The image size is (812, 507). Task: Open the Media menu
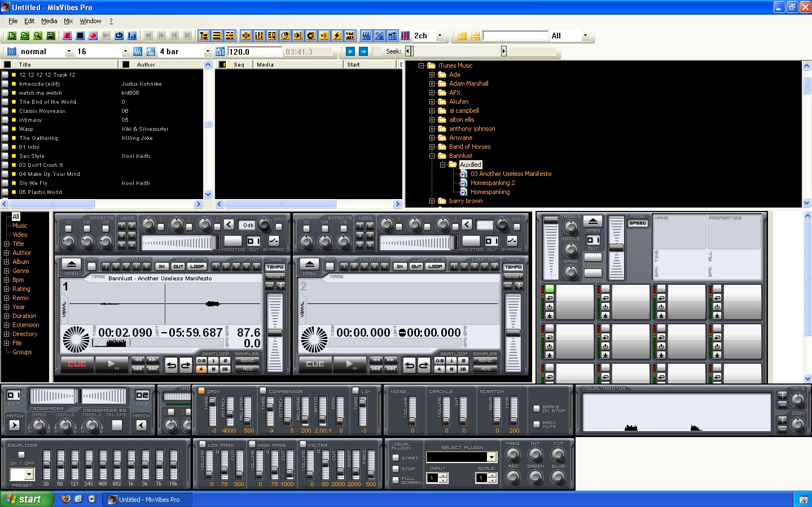coord(49,21)
